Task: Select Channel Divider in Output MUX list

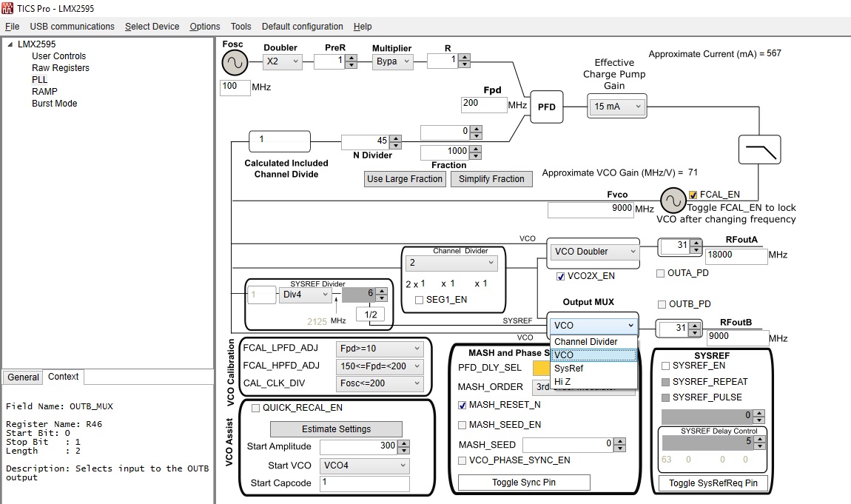Action: pyautogui.click(x=593, y=342)
